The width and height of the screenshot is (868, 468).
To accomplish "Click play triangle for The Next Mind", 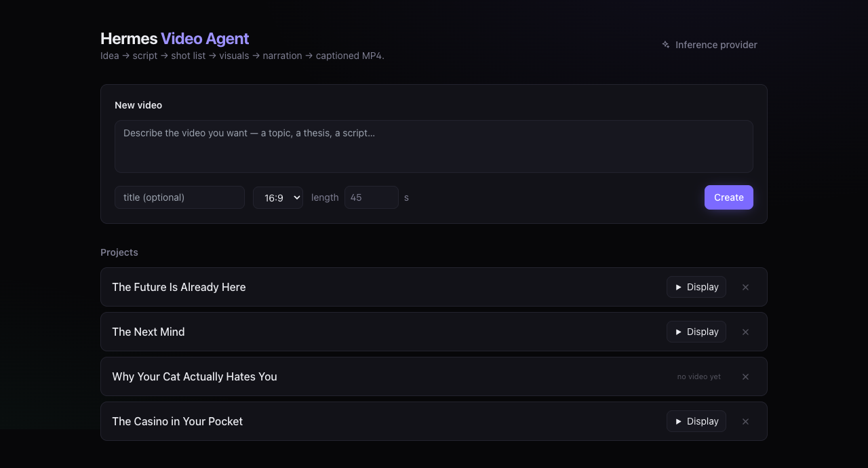I will click(679, 332).
